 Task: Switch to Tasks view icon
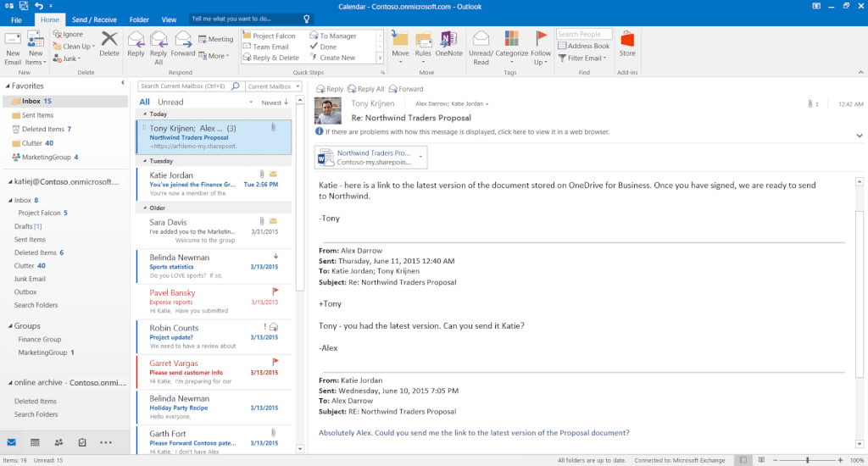(82, 442)
